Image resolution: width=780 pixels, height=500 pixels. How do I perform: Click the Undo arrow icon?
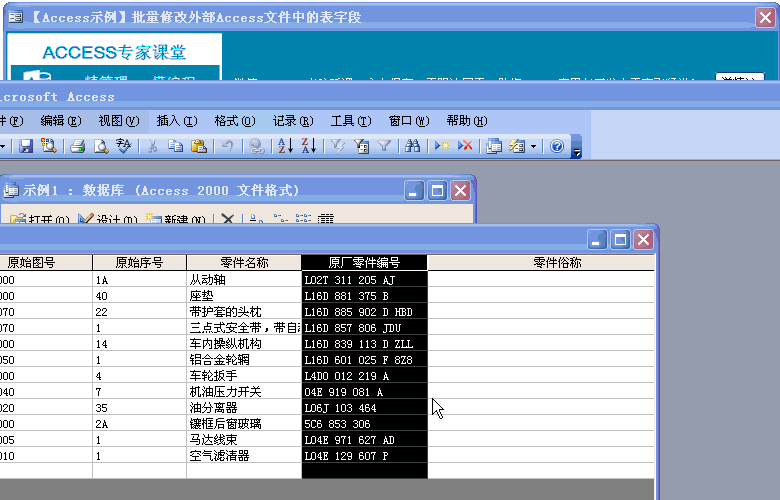(227, 146)
